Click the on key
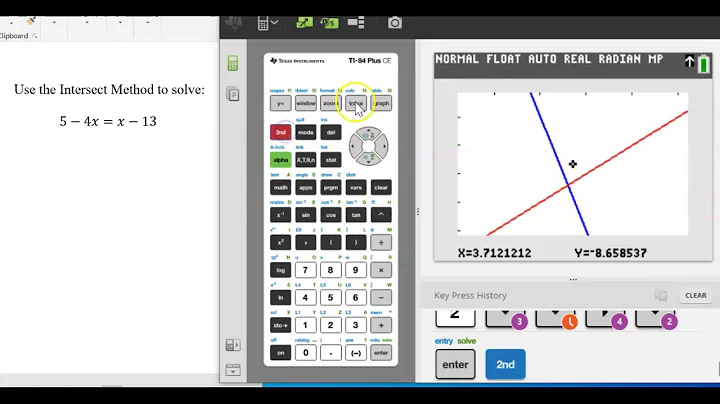 (x=281, y=353)
